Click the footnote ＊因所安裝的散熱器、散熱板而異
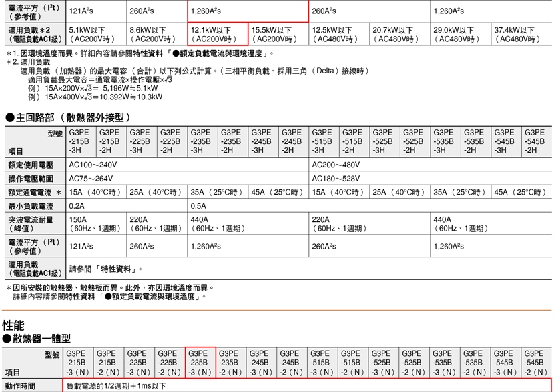 pos(110,288)
